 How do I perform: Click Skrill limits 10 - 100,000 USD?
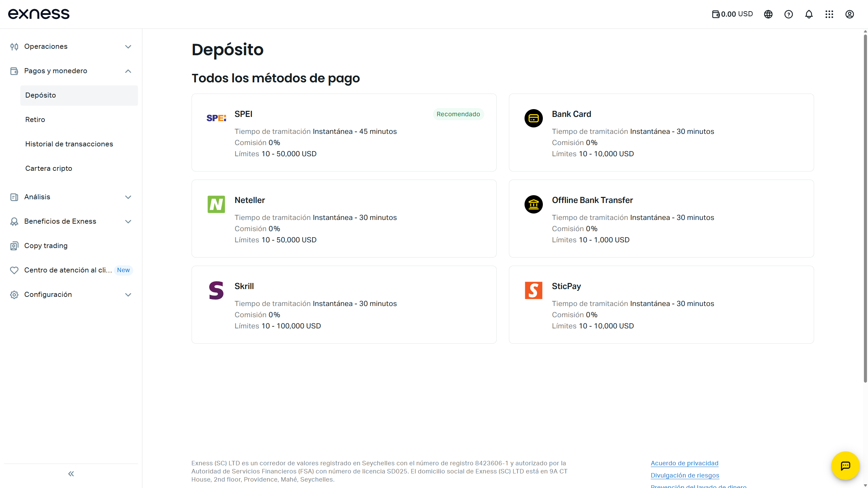[278, 326]
